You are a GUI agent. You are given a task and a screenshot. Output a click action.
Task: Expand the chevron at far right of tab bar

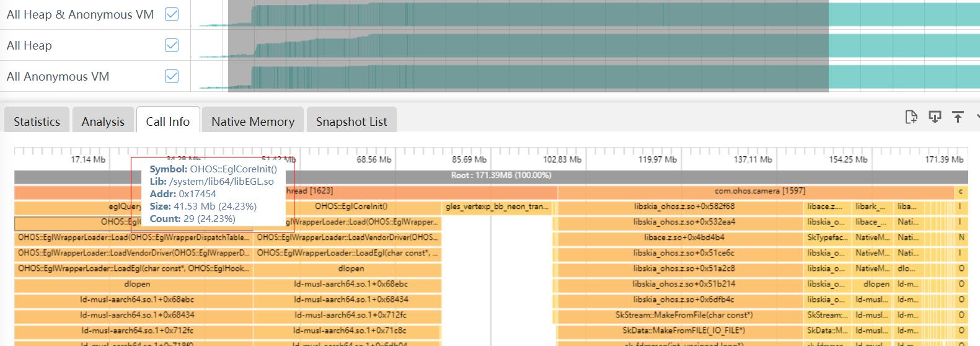tap(977, 117)
